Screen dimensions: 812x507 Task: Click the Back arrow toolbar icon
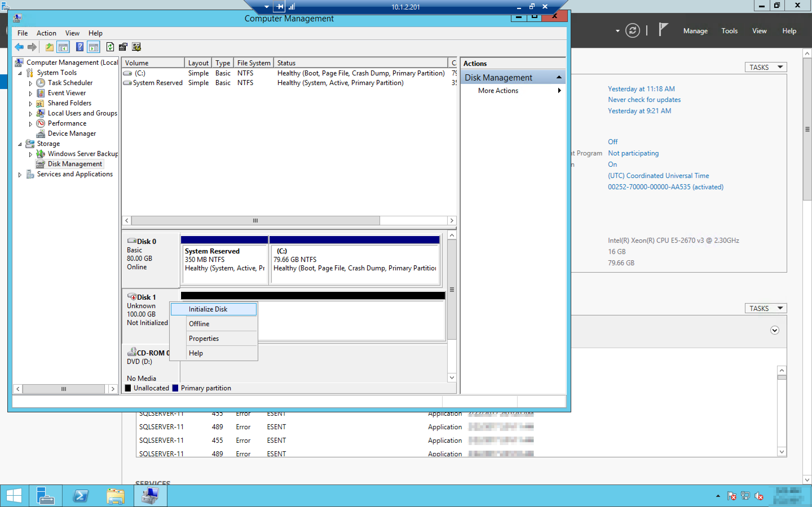click(19, 47)
